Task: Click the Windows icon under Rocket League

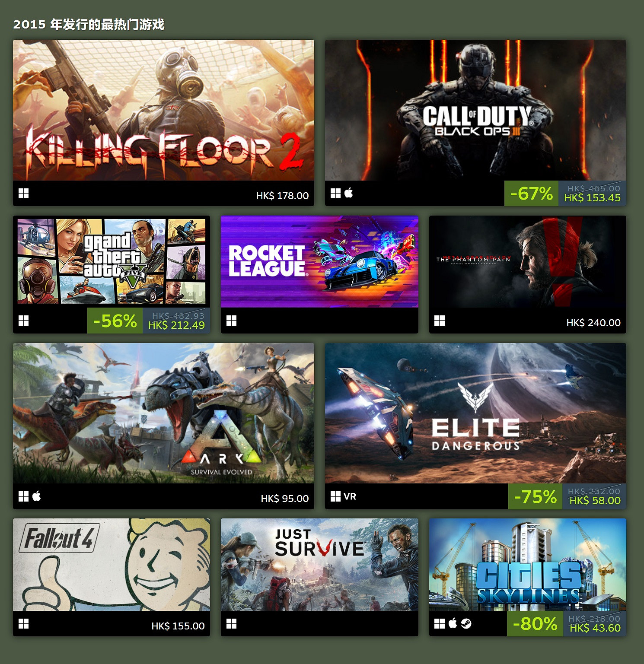Action: (231, 321)
